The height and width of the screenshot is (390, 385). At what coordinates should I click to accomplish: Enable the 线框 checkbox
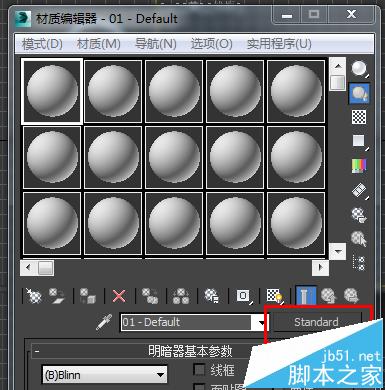pos(200,370)
